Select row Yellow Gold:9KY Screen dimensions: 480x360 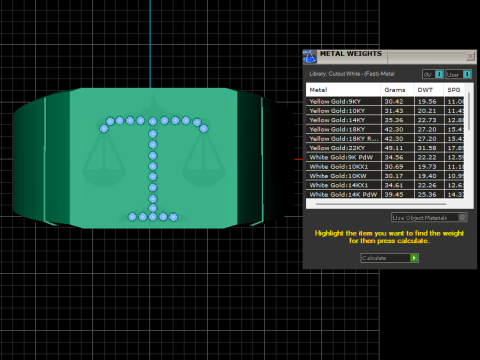click(x=385, y=101)
